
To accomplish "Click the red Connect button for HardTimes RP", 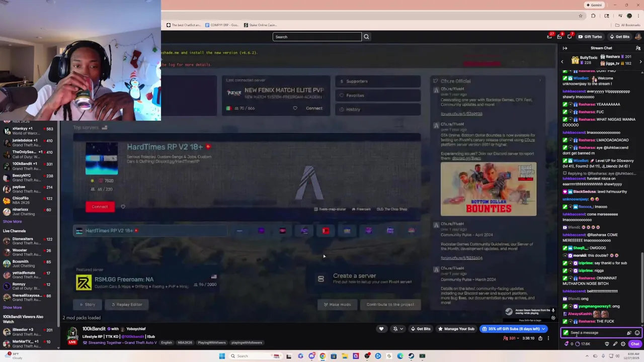I will coord(100,207).
